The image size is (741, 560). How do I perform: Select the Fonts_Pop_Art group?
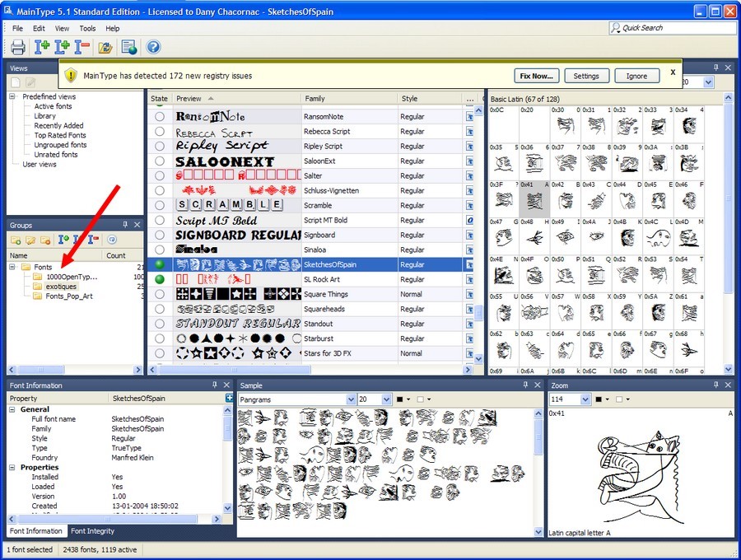click(69, 296)
